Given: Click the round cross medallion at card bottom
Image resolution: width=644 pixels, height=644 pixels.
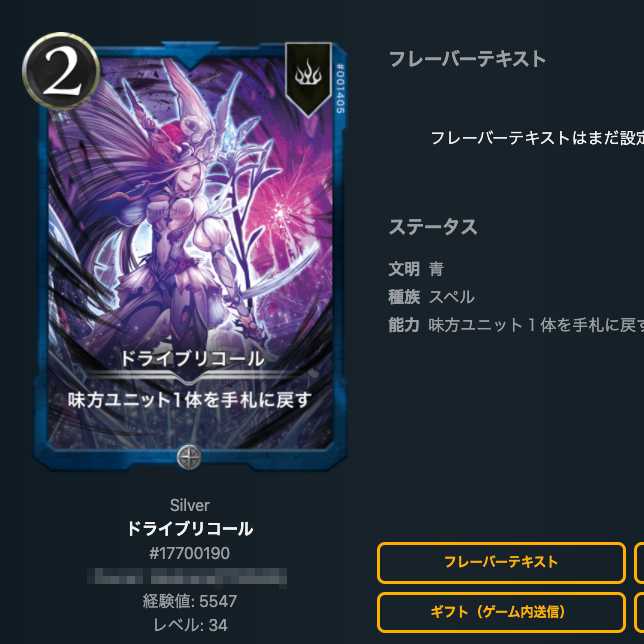Looking at the screenshot, I should pyautogui.click(x=189, y=456).
